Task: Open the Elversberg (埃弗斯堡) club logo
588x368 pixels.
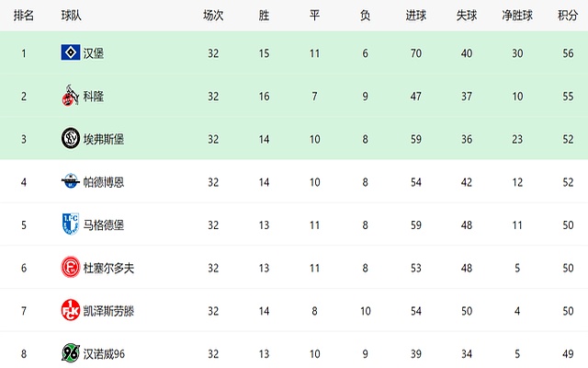Action: (71, 138)
